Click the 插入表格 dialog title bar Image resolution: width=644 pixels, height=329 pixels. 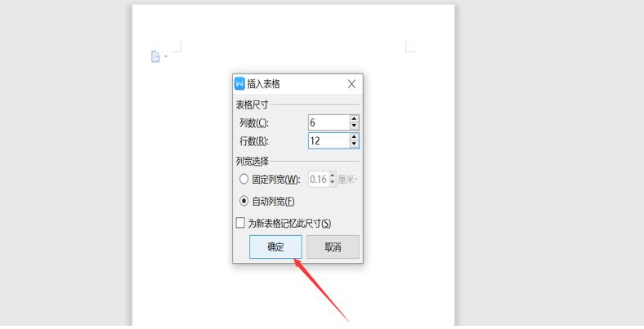(x=297, y=84)
